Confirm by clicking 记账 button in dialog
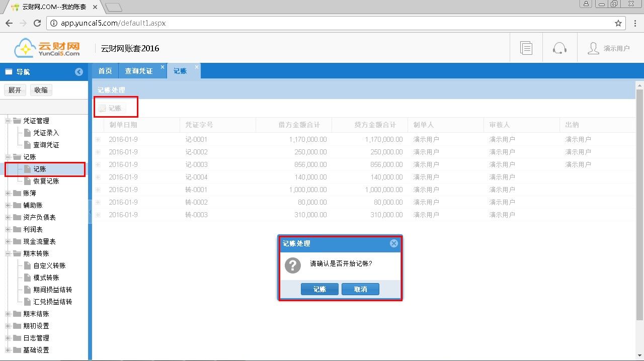This screenshot has width=644, height=361. 319,289
